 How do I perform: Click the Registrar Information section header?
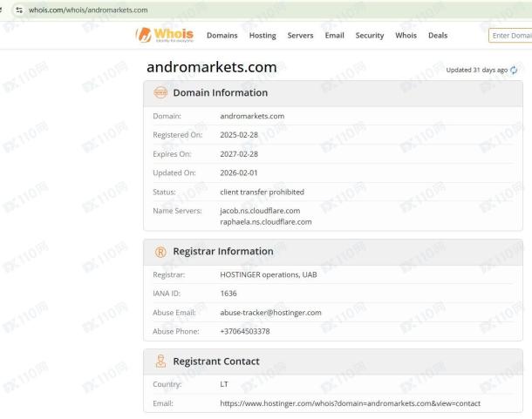point(333,252)
